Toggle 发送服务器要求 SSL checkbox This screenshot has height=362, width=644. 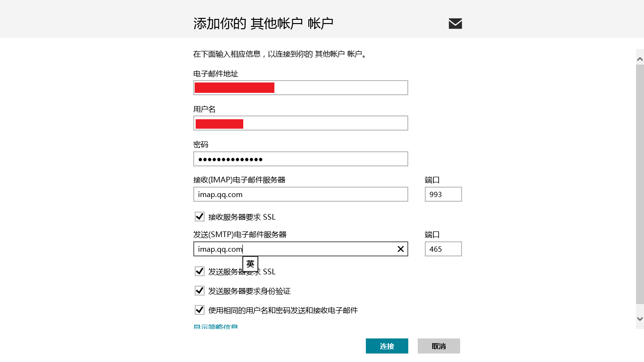point(199,271)
